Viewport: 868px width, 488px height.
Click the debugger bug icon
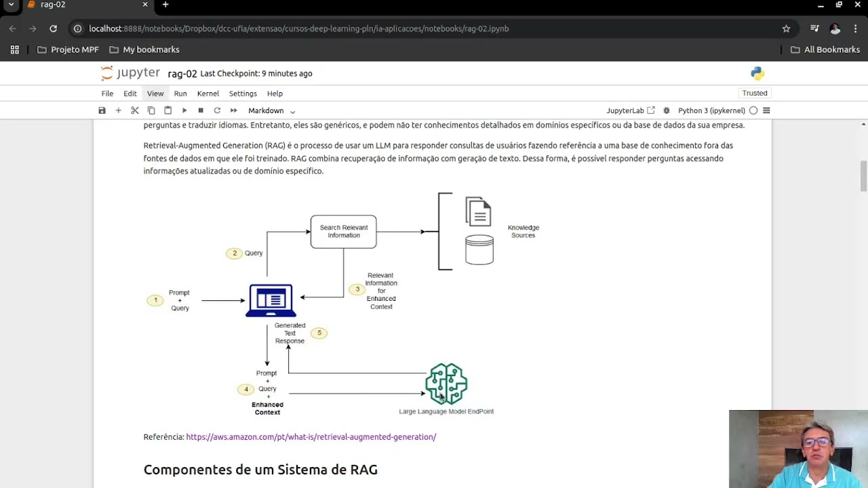[667, 110]
